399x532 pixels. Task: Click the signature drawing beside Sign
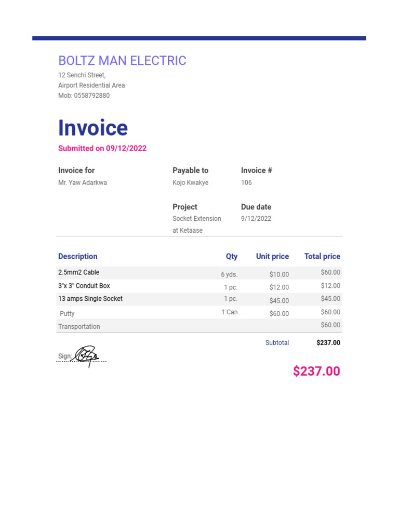tap(87, 355)
